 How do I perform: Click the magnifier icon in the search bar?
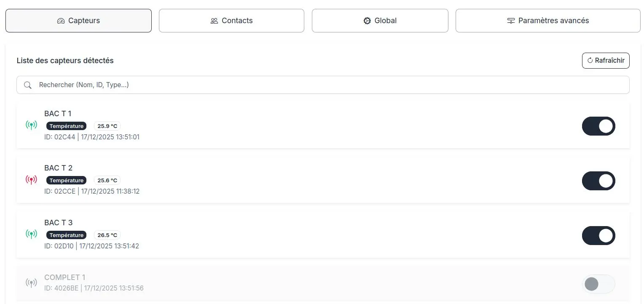tap(28, 85)
